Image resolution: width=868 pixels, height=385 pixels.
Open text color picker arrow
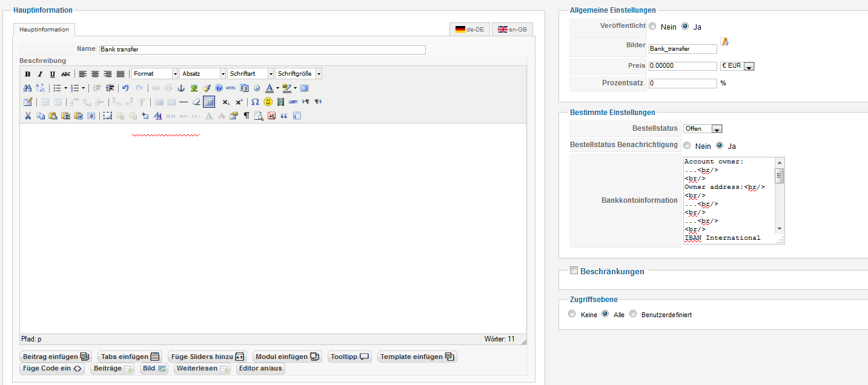(x=277, y=88)
